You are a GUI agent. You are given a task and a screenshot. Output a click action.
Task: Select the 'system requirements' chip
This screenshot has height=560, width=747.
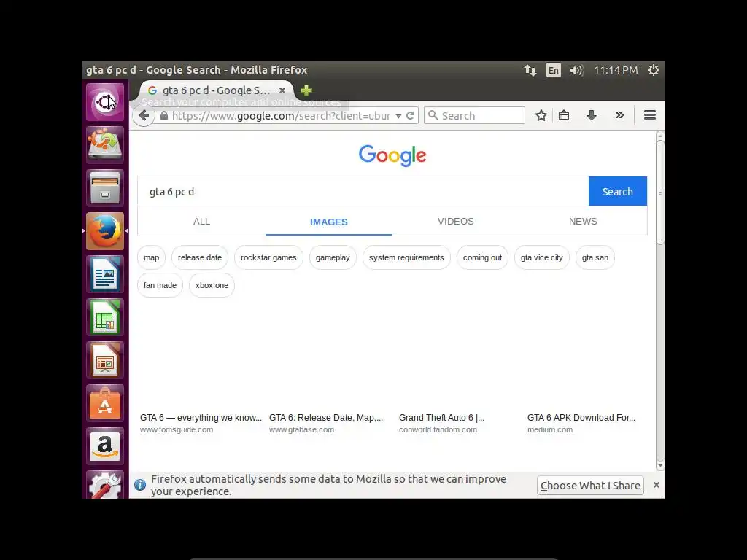(x=406, y=257)
